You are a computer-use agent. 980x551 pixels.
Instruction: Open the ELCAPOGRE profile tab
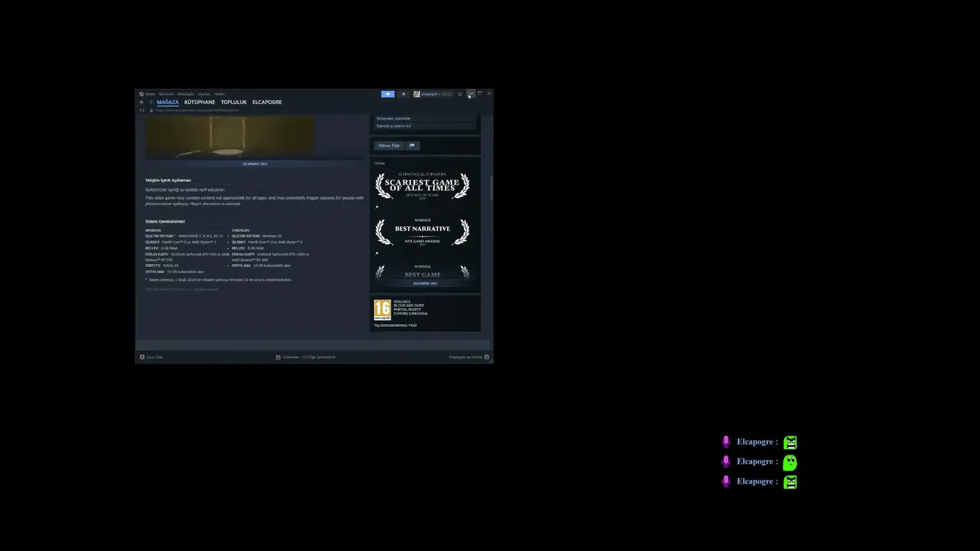pyautogui.click(x=267, y=102)
